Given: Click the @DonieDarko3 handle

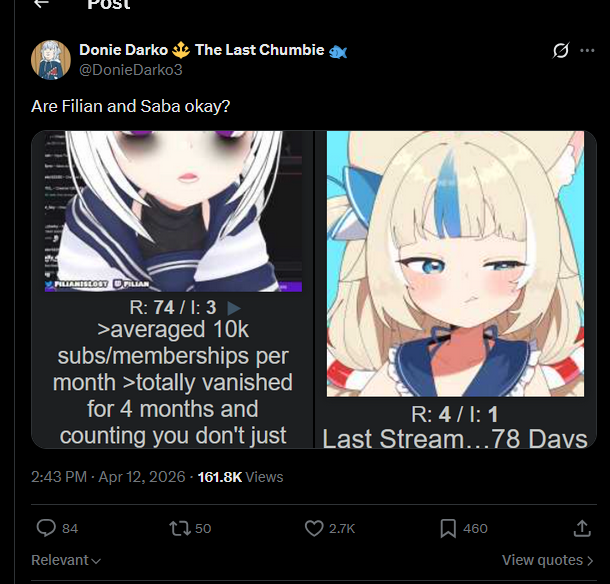Looking at the screenshot, I should (x=131, y=70).
